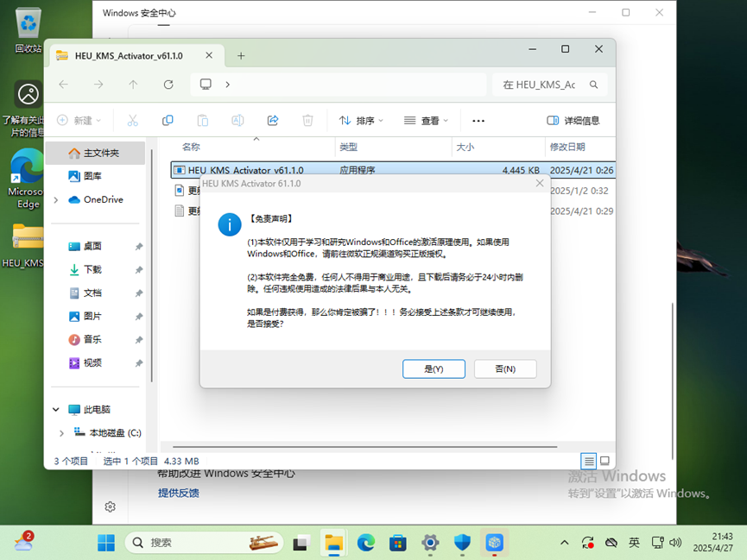This screenshot has height=560, width=747.
Task: Switch to details list view in status bar
Action: point(588,462)
